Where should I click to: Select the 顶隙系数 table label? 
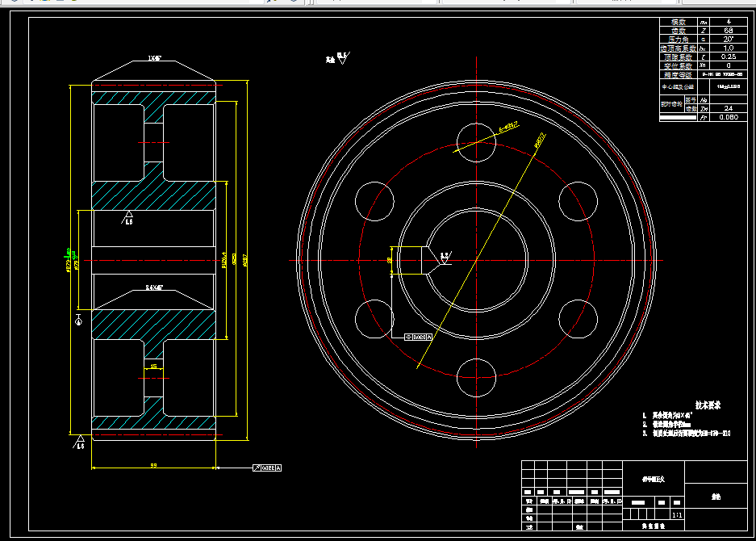(679, 57)
